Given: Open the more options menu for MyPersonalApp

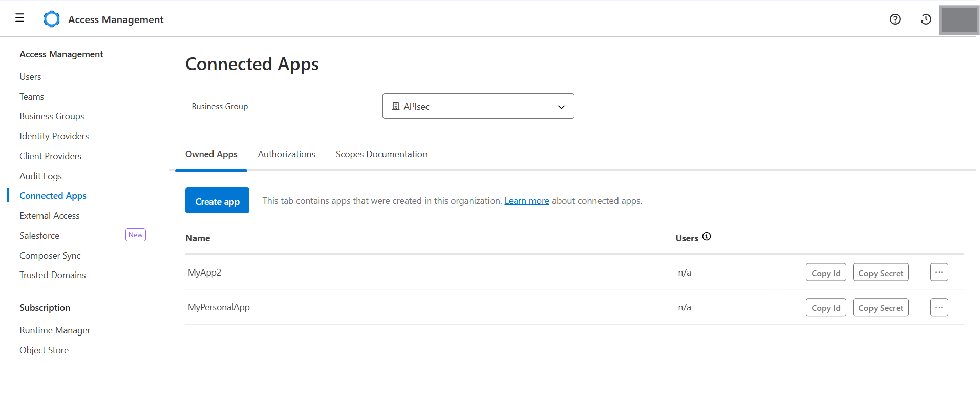Looking at the screenshot, I should coord(939,307).
